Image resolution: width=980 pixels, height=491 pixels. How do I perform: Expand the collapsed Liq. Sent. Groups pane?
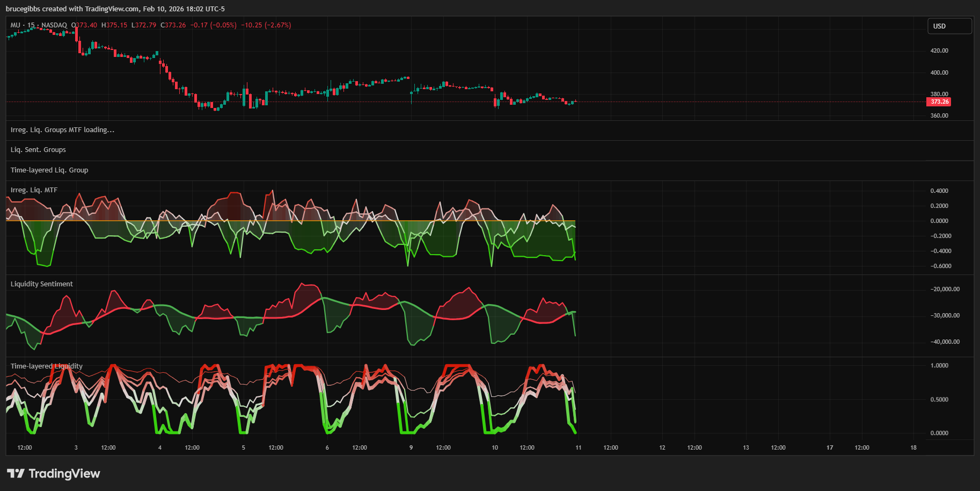coord(38,150)
